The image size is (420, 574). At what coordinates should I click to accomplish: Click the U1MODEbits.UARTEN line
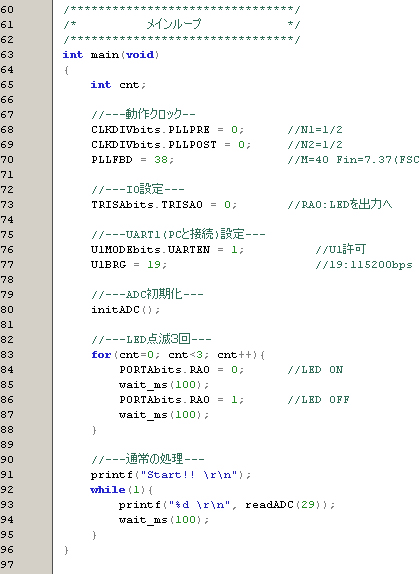click(167, 250)
